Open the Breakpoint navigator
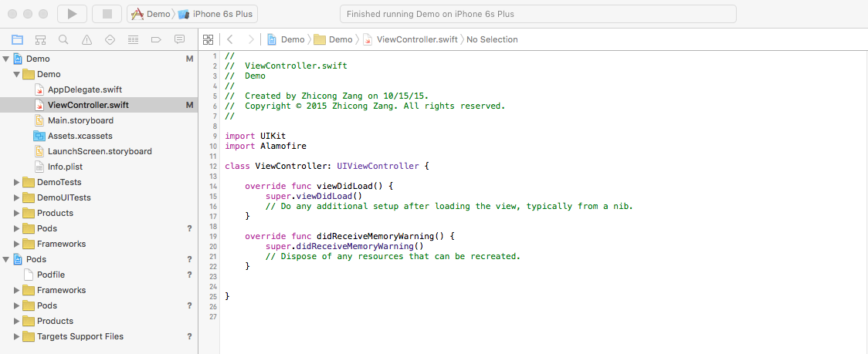The width and height of the screenshot is (868, 354). click(156, 39)
